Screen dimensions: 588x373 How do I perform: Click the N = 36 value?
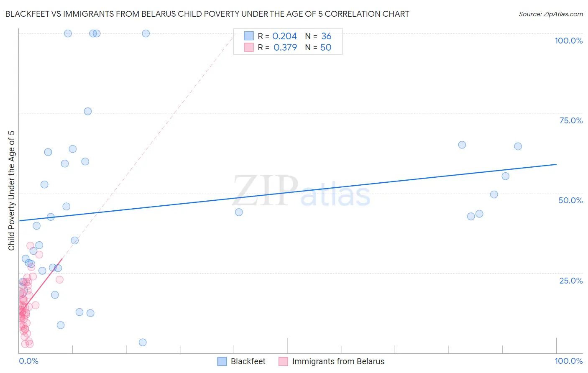point(318,36)
